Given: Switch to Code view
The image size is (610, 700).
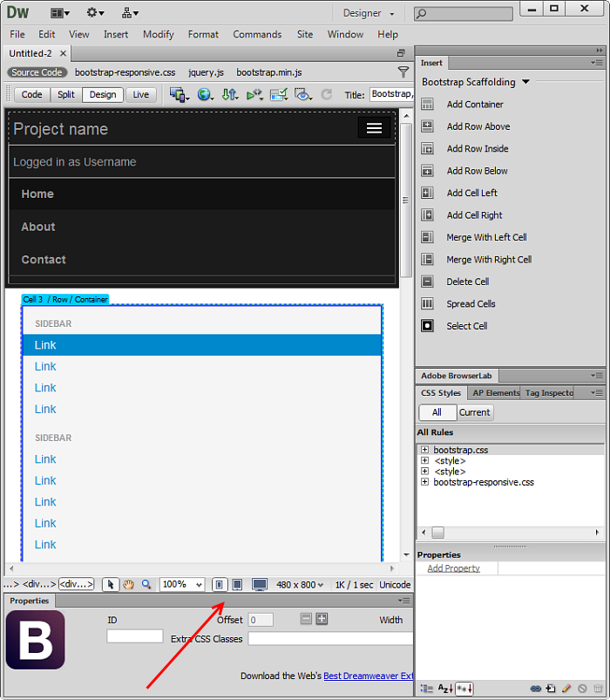Looking at the screenshot, I should [31, 95].
